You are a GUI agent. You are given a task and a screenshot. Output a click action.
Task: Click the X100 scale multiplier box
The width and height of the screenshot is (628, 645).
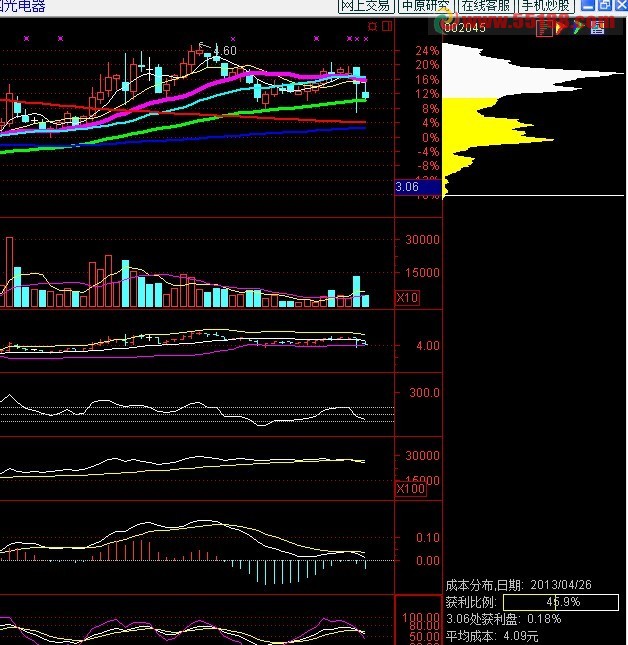(x=410, y=488)
